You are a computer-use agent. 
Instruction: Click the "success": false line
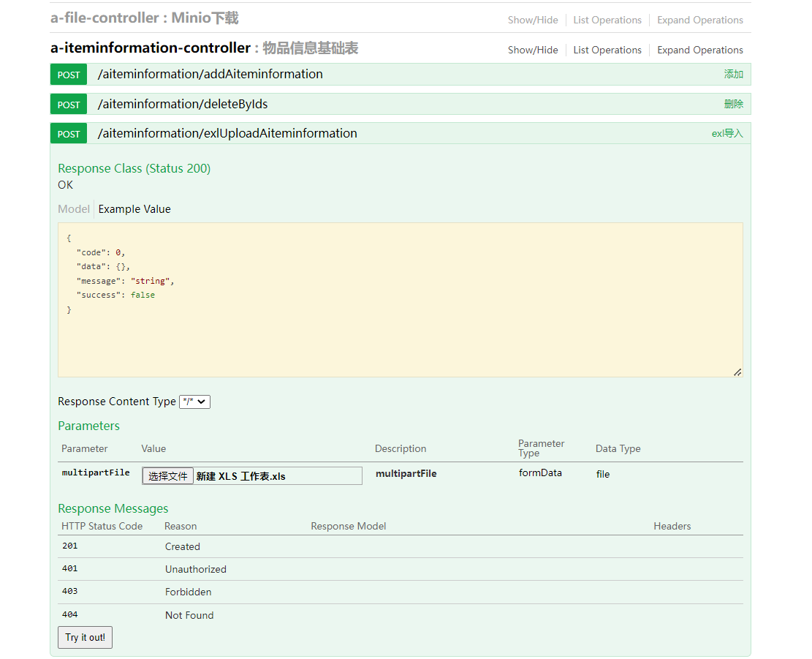point(115,295)
